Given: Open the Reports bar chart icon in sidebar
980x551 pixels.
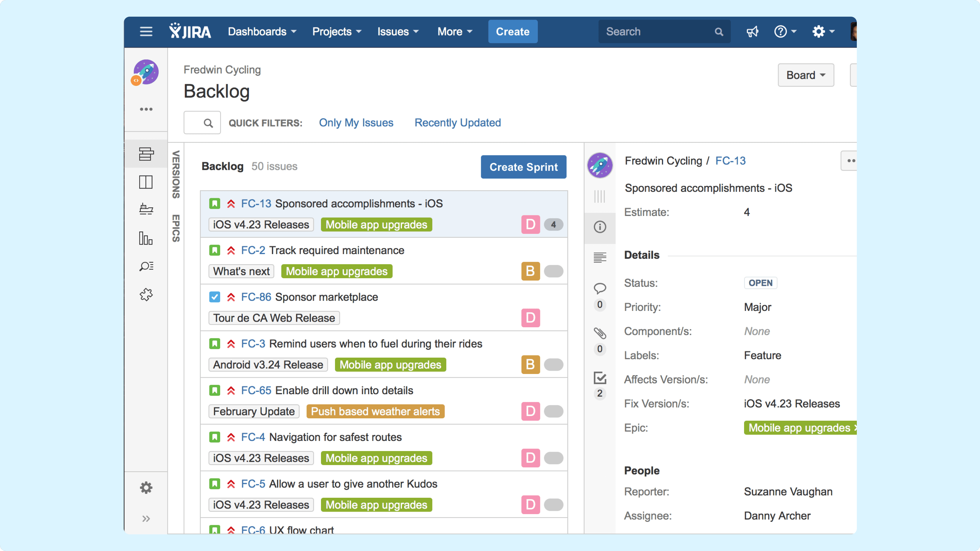Looking at the screenshot, I should click(146, 238).
